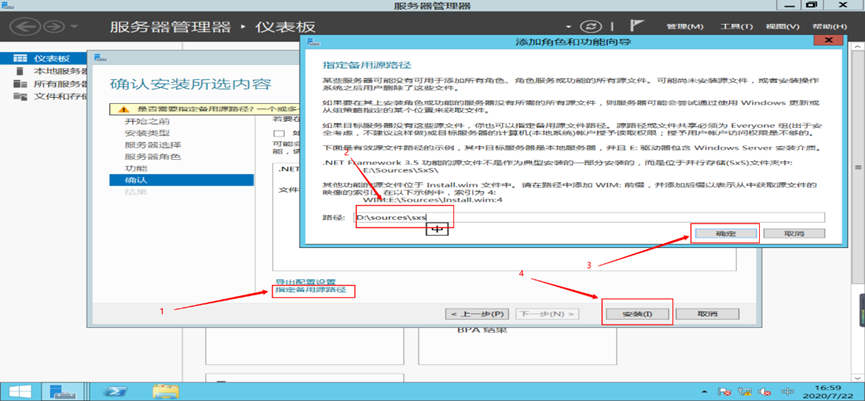The height and width of the screenshot is (401, 865).
Task: Open the notifications flag
Action: pos(636,26)
